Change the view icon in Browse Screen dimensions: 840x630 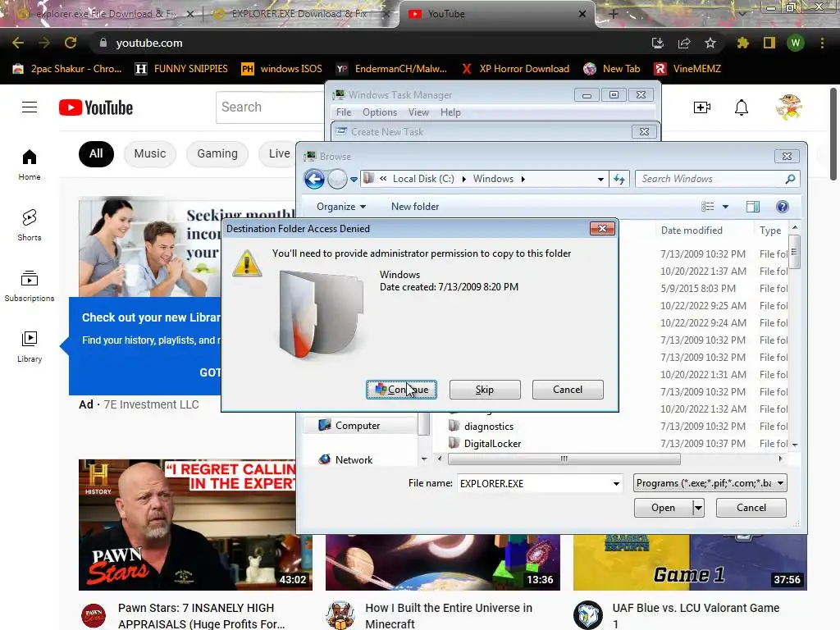tap(708, 207)
